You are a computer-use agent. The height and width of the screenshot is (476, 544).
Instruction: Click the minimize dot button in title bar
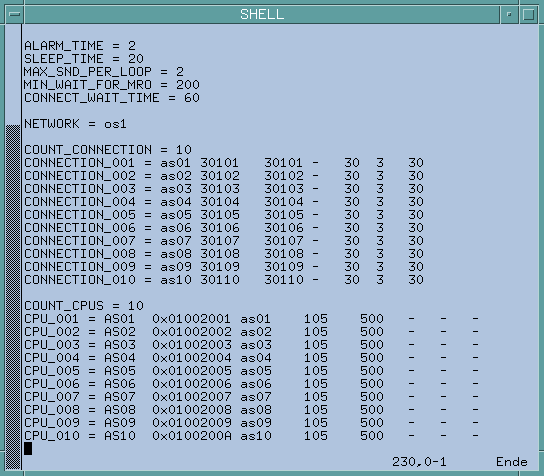point(509,14)
